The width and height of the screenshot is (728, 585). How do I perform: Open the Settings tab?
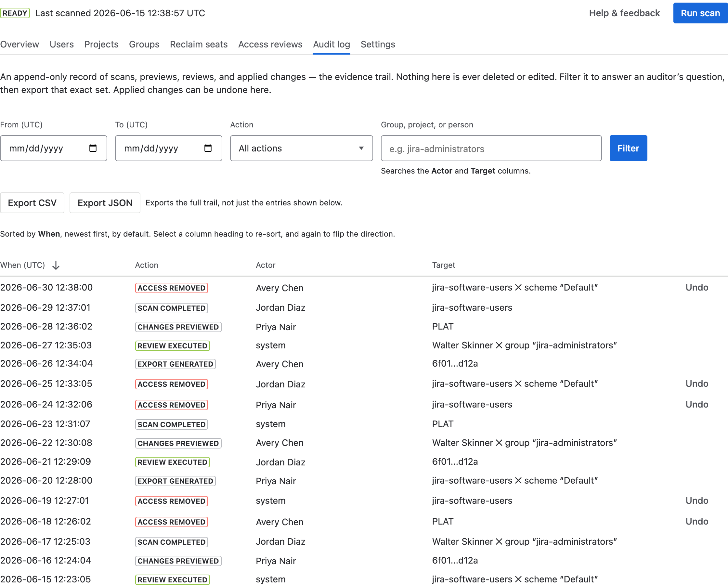[378, 44]
